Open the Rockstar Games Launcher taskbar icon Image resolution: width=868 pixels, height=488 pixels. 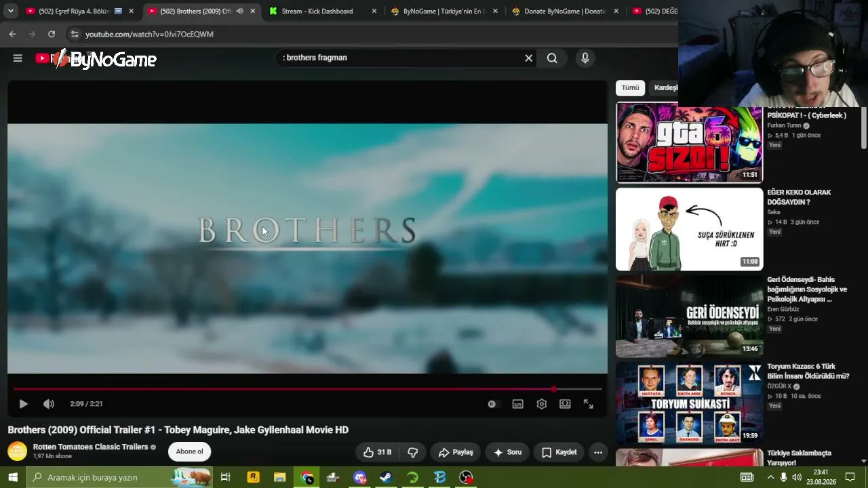click(253, 477)
